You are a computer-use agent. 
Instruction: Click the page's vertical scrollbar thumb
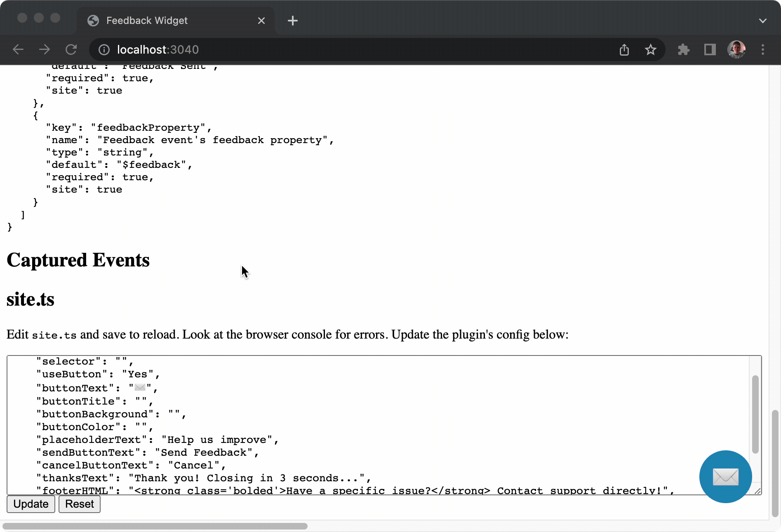pyautogui.click(x=775, y=463)
